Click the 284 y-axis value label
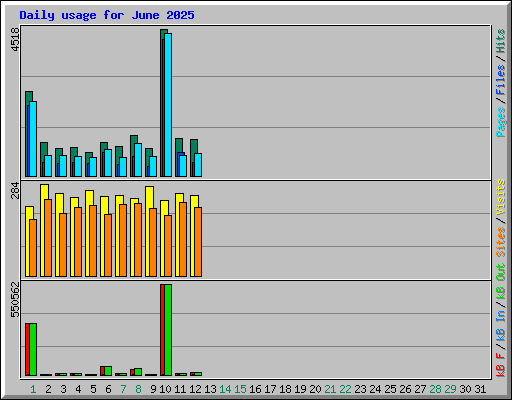The width and height of the screenshot is (512, 400). [x=15, y=190]
